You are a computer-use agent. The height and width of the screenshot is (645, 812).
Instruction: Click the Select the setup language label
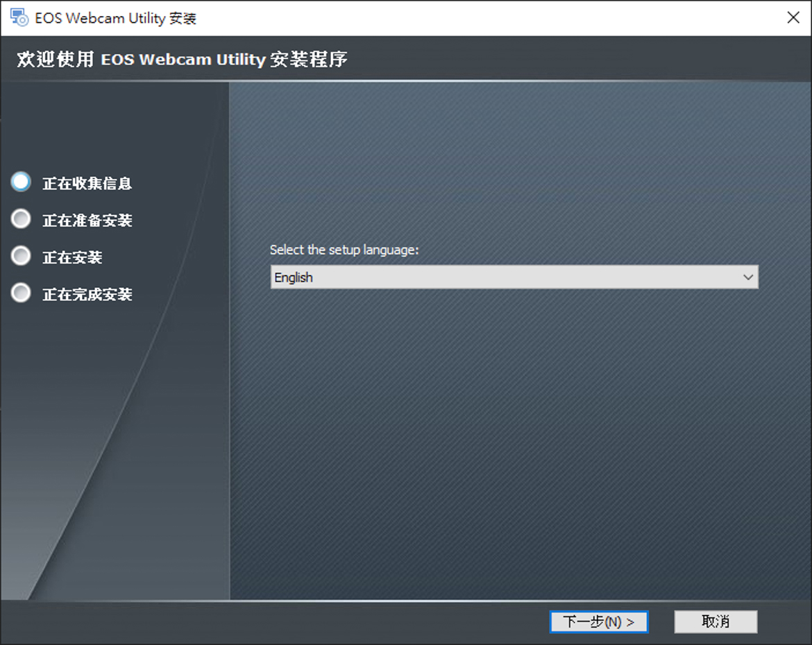point(344,250)
